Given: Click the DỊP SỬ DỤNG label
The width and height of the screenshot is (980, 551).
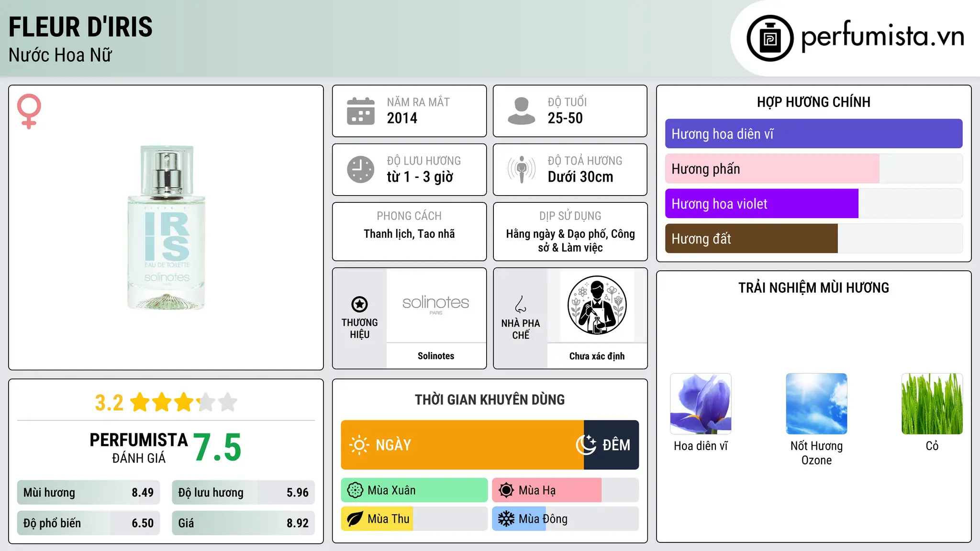Looking at the screenshot, I should click(570, 216).
